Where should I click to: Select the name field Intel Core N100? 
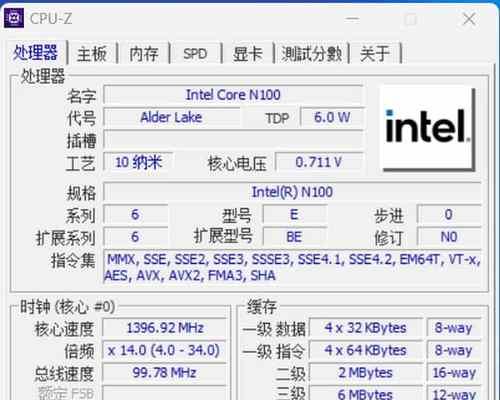click(x=233, y=95)
